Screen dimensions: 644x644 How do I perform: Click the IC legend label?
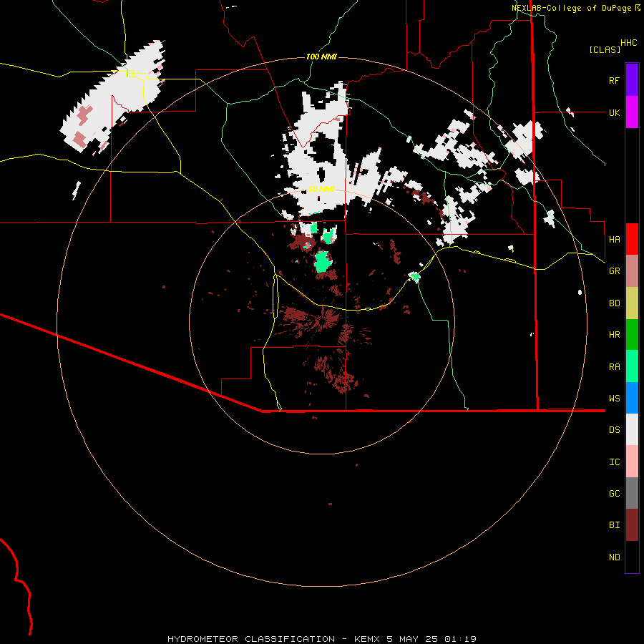[x=614, y=462]
